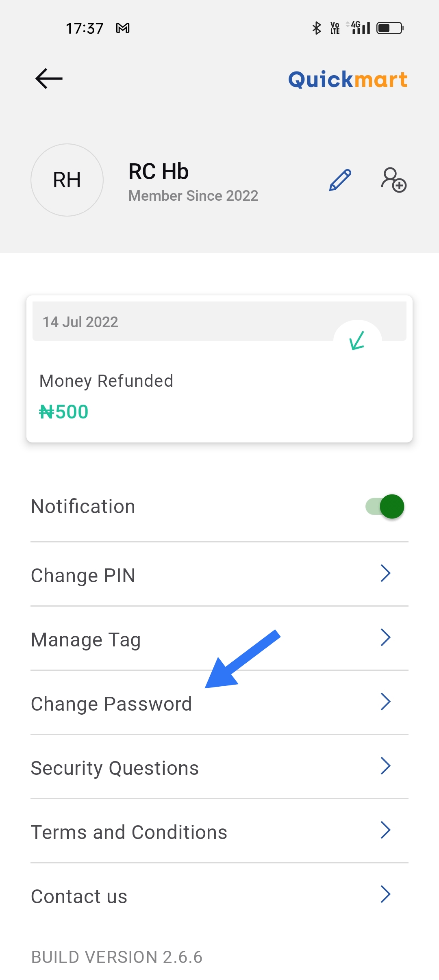Tap the back arrow icon
The image size is (439, 980).
[x=49, y=78]
